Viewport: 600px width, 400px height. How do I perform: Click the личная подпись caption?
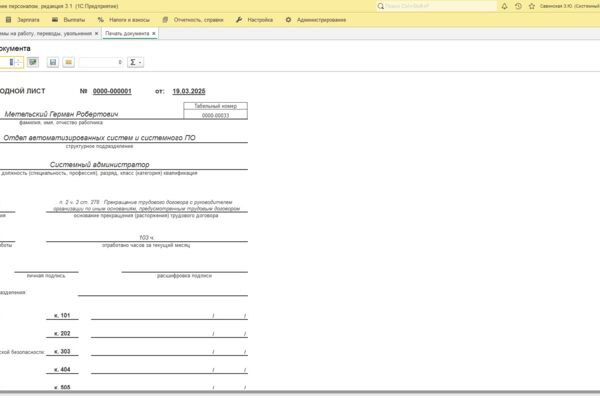[x=46, y=276]
